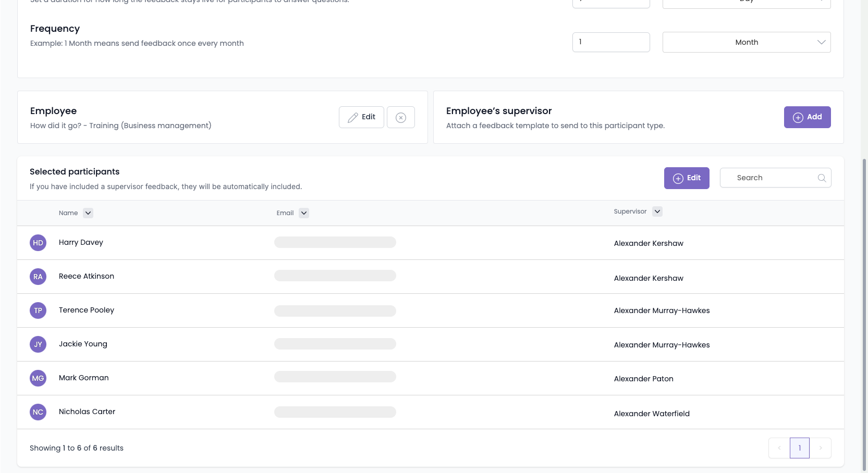Image resolution: width=868 pixels, height=473 pixels.
Task: Open the Supervisor column sort chevron
Action: point(657,211)
